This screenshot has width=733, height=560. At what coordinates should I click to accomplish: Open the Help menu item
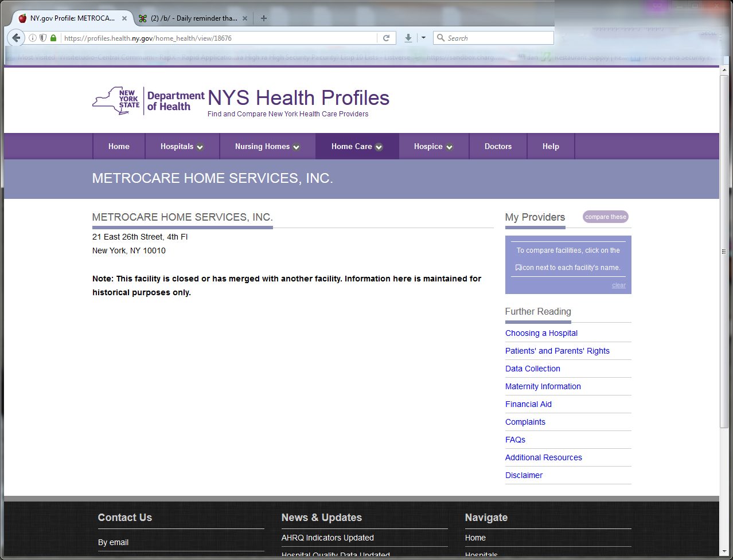pos(551,146)
